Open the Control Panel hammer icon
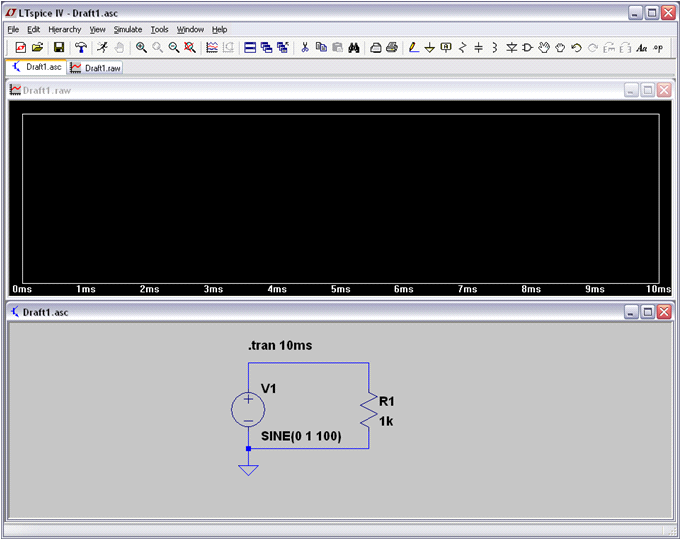The image size is (681, 540). [81, 47]
